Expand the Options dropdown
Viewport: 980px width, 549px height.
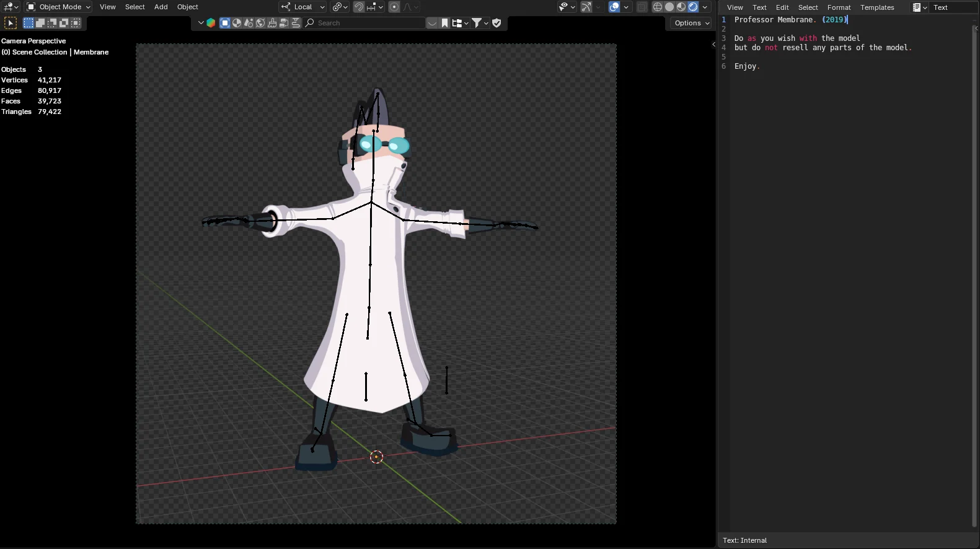point(692,23)
